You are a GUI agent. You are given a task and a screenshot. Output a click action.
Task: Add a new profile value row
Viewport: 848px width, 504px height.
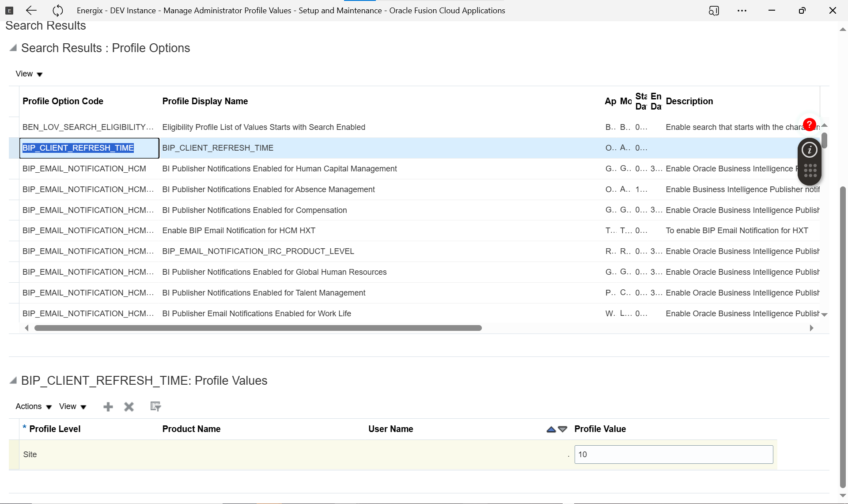pos(108,407)
